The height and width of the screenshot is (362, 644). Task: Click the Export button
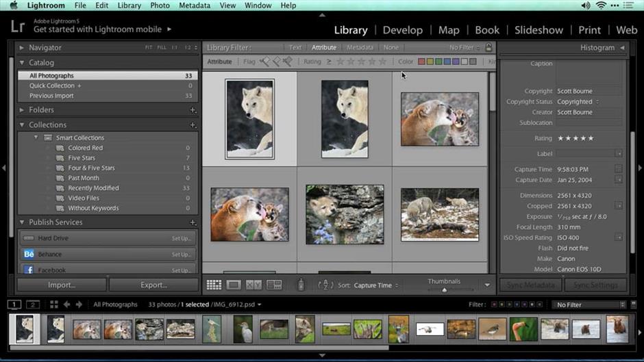(x=153, y=285)
